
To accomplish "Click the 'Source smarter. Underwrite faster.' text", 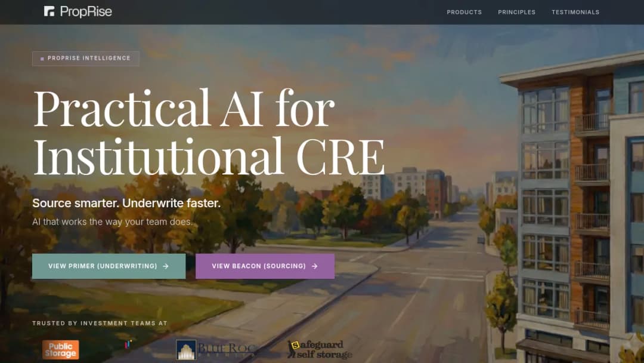I will point(126,203).
